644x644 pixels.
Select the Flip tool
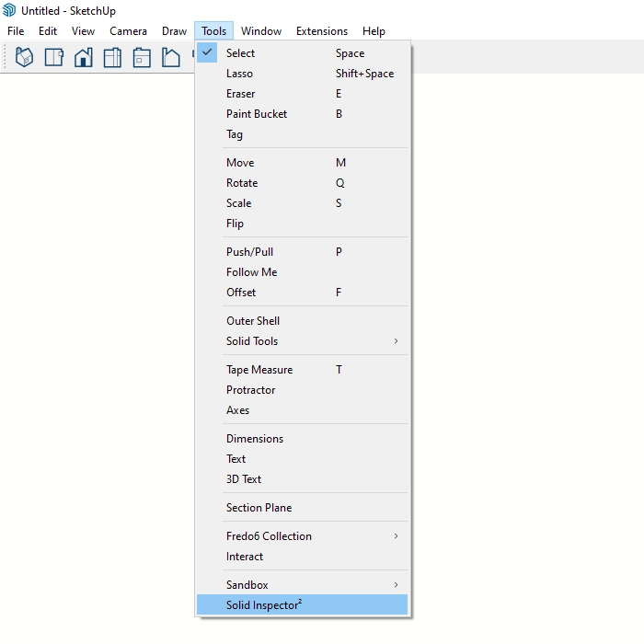(303, 224)
